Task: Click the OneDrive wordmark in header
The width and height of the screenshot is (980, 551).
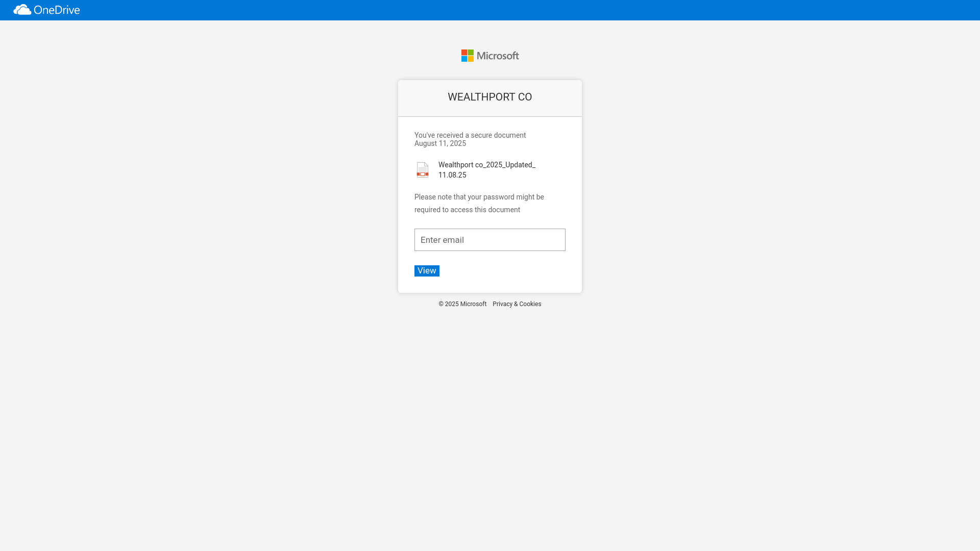Action: pyautogui.click(x=57, y=10)
